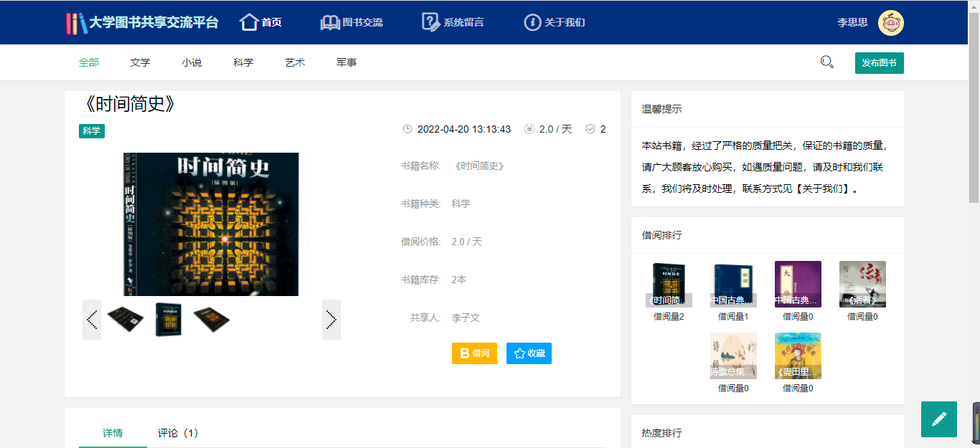Click the 热度排行 panel heading
The image size is (980, 448).
661,433
